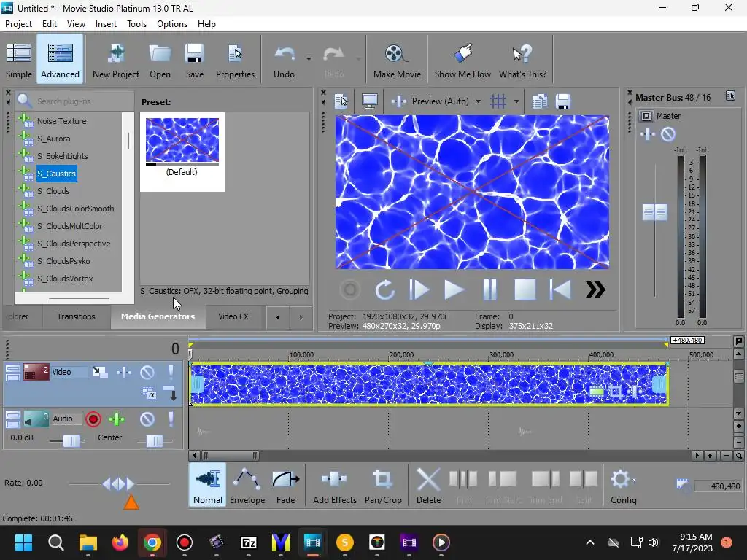This screenshot has height=560, width=747.
Task: Solo the Video track
Action: (x=171, y=372)
